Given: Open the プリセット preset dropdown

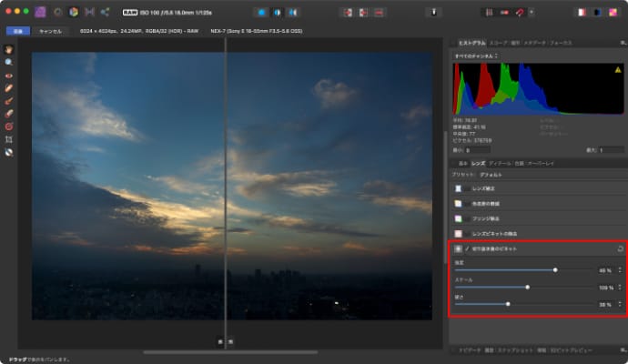Looking at the screenshot, I should 491,173.
